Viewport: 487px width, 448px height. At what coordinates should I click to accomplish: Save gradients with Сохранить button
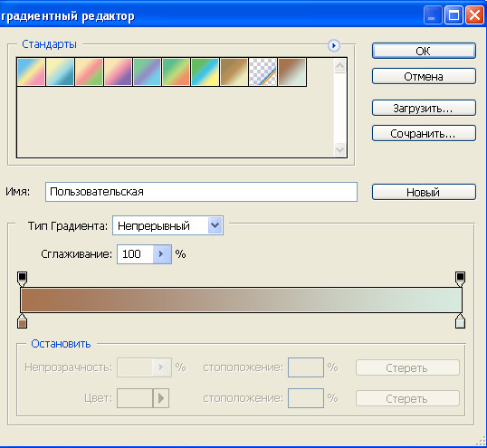(424, 134)
